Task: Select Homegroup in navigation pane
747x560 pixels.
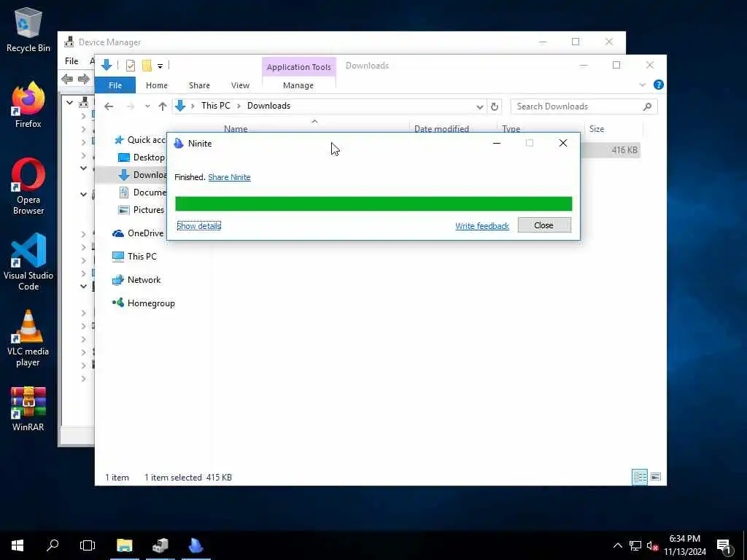Action: pyautogui.click(x=144, y=303)
